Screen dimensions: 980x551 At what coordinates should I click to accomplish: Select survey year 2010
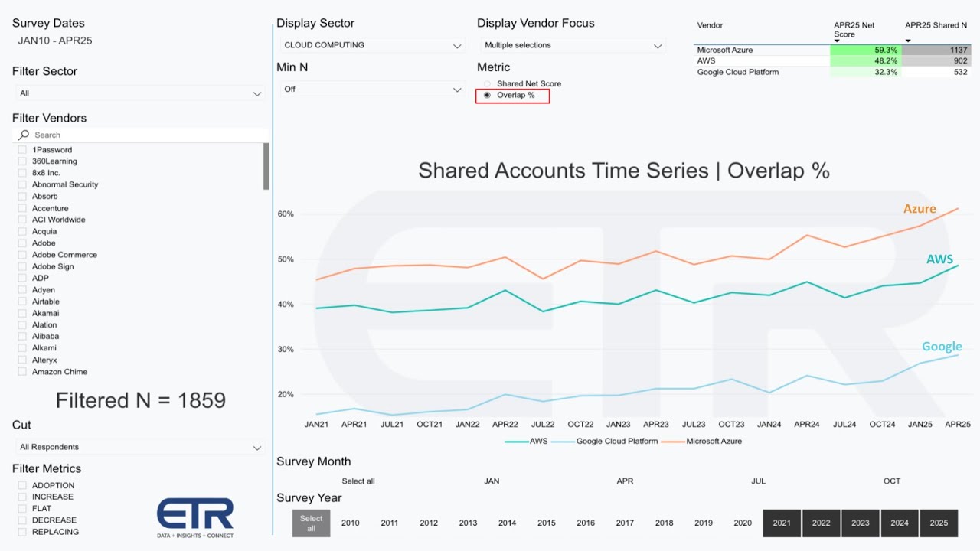(351, 523)
